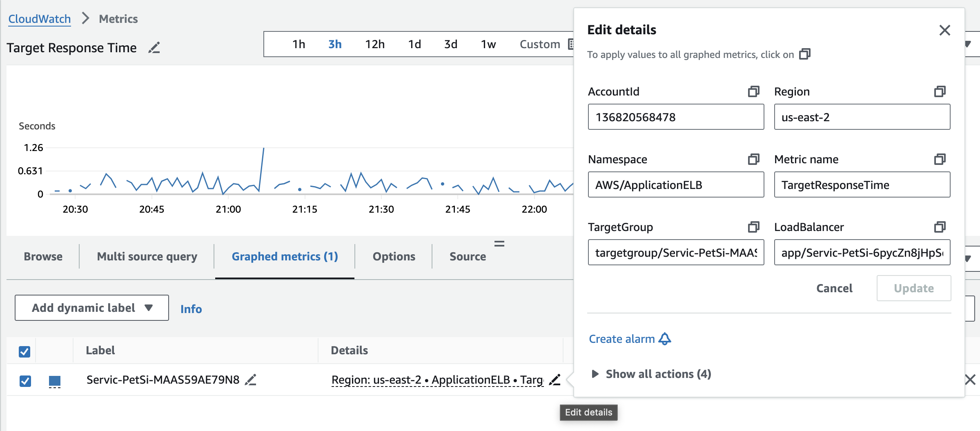Click apply-to-all icon next to TargetGroup
This screenshot has height=431, width=980.
tap(753, 227)
